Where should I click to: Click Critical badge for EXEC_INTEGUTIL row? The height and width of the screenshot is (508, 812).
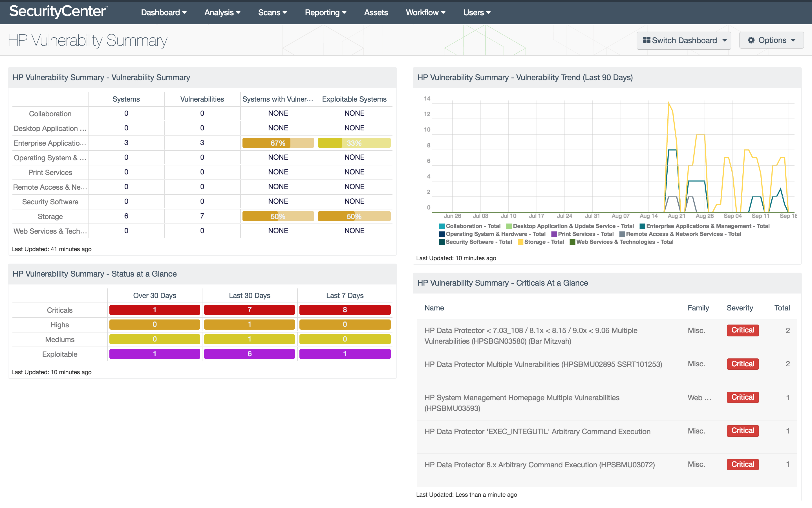pyautogui.click(x=743, y=431)
